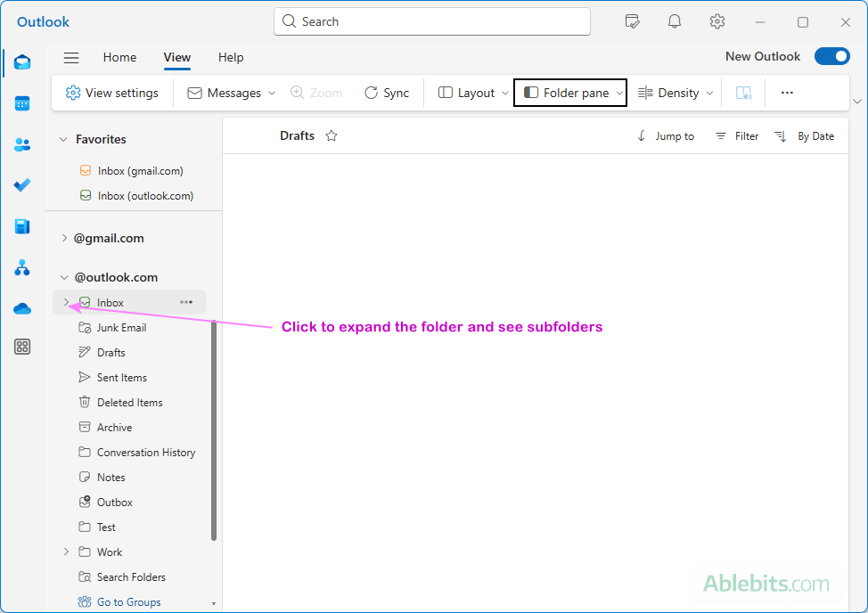The height and width of the screenshot is (613, 868).
Task: Click the Sync button
Action: [387, 93]
